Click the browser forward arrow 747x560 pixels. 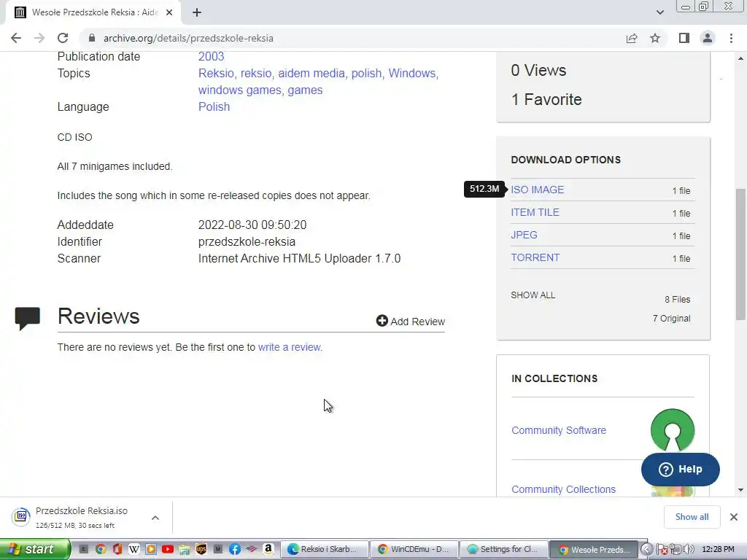[x=39, y=38]
